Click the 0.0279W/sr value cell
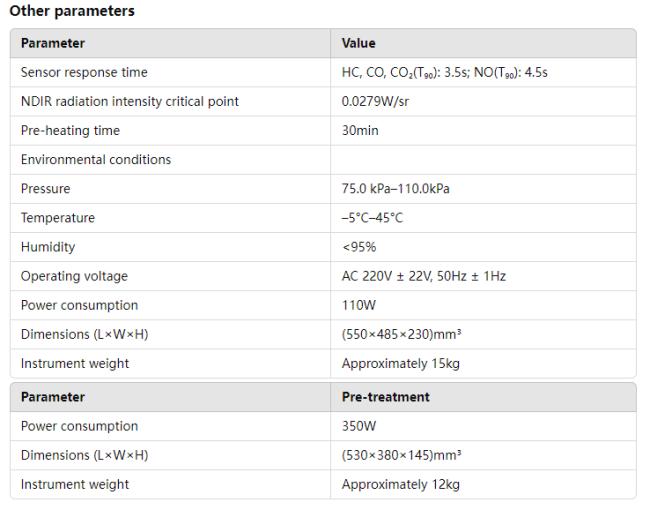650x510 pixels. [x=483, y=102]
